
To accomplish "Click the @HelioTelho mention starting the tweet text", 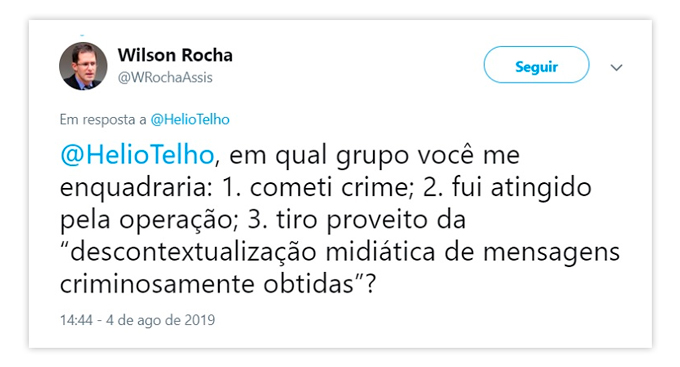I will click(137, 155).
